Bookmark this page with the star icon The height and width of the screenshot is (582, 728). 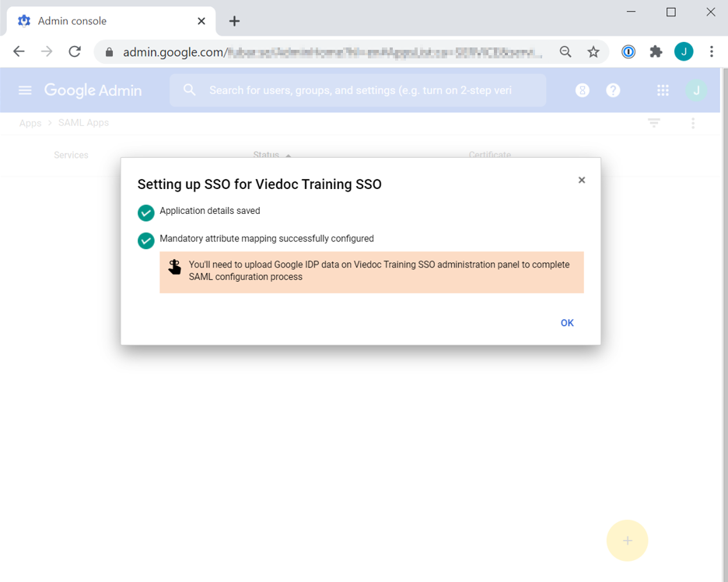593,51
